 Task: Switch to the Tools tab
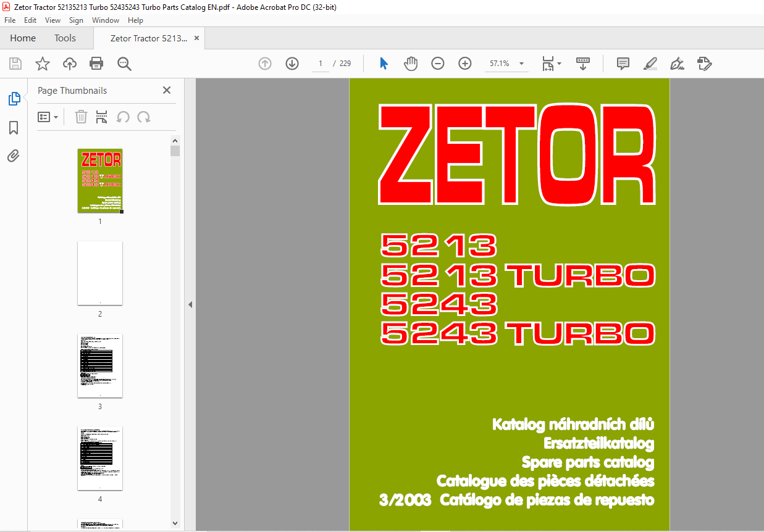point(65,38)
